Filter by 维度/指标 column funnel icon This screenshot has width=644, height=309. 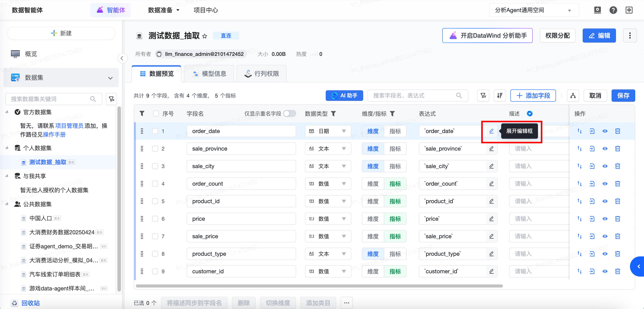pyautogui.click(x=393, y=114)
